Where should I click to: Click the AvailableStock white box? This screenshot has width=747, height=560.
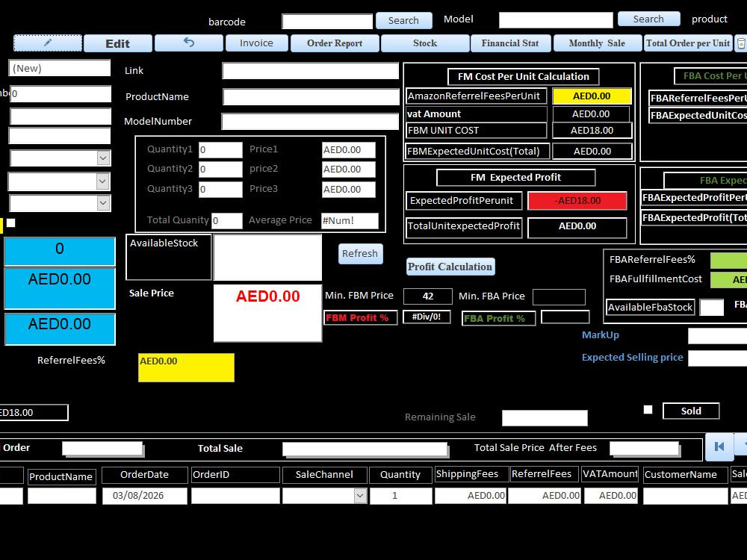click(267, 258)
